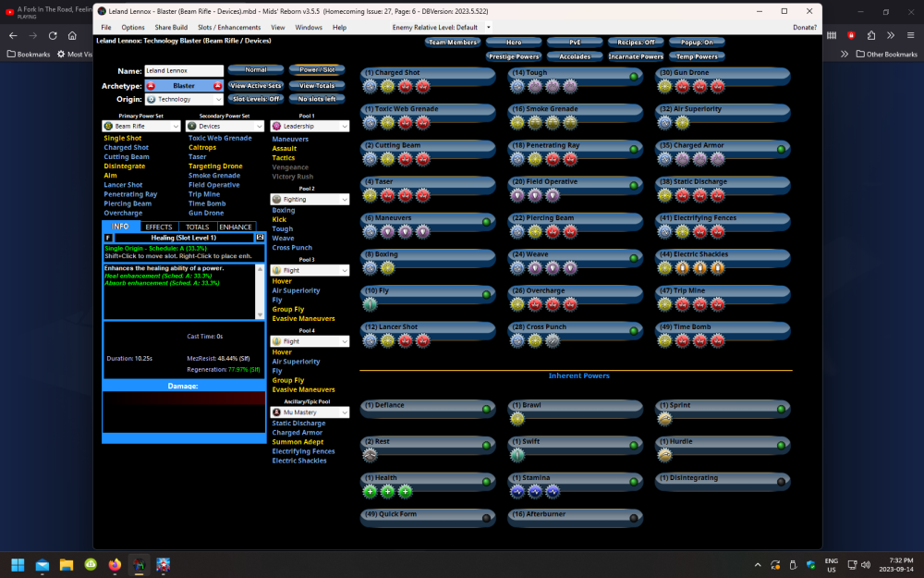The width and height of the screenshot is (924, 578).
Task: Click the description box scrollbar down arrow
Action: 260,315
